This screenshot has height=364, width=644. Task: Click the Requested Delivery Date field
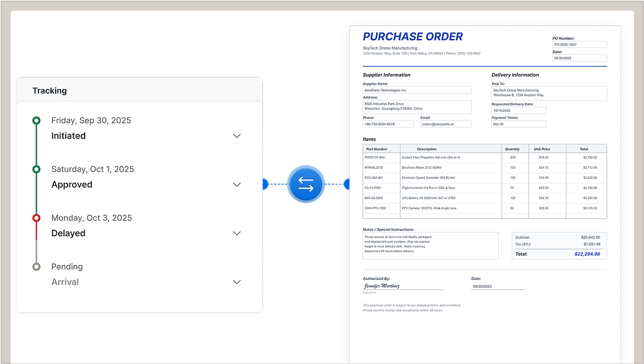pos(518,111)
